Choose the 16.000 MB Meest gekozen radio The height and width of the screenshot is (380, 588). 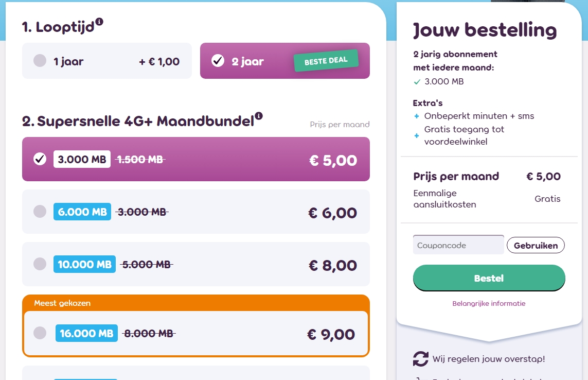pyautogui.click(x=40, y=333)
